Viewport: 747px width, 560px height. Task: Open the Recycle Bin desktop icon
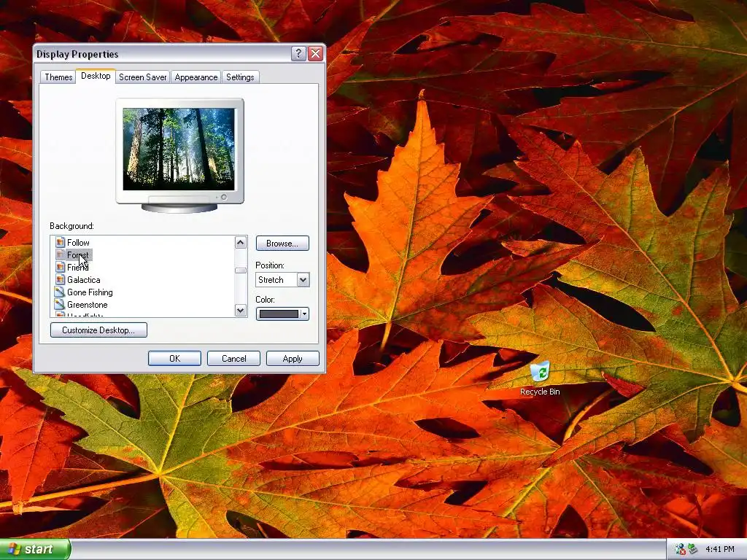click(540, 378)
